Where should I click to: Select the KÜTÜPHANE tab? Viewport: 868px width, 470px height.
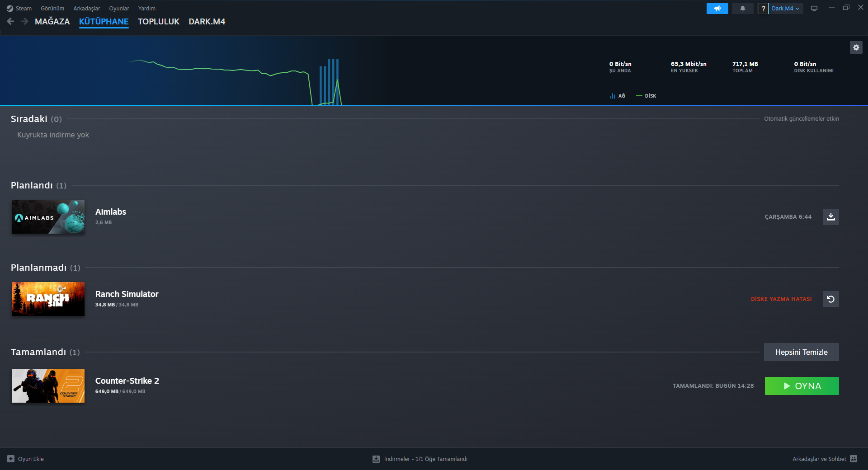[104, 22]
